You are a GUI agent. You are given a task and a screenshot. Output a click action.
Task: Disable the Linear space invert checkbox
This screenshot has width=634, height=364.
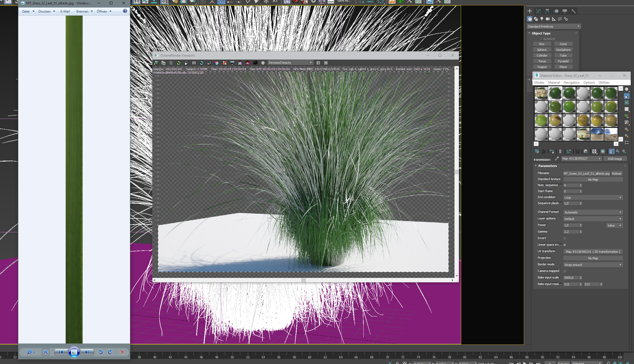pyautogui.click(x=565, y=245)
